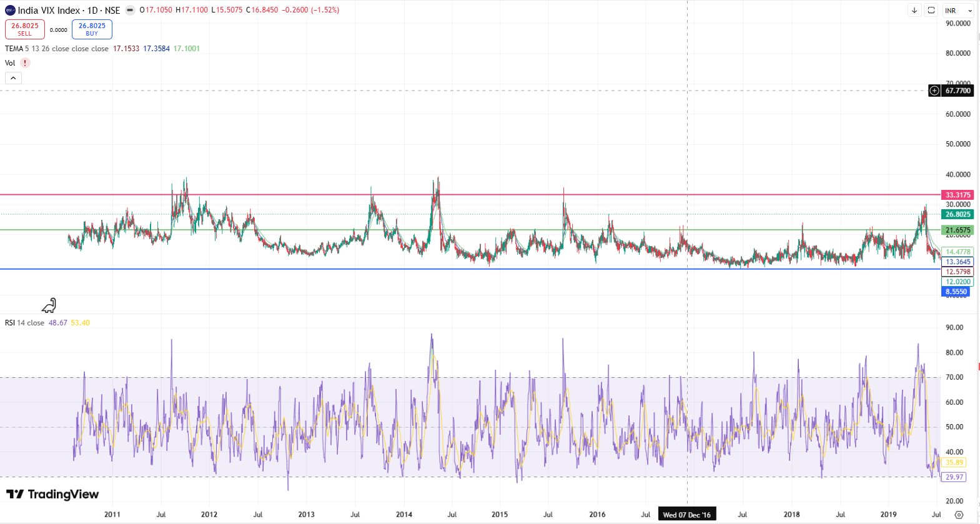This screenshot has width=980, height=524.
Task: Select the RSI 14 close indicator legend
Action: [24, 323]
